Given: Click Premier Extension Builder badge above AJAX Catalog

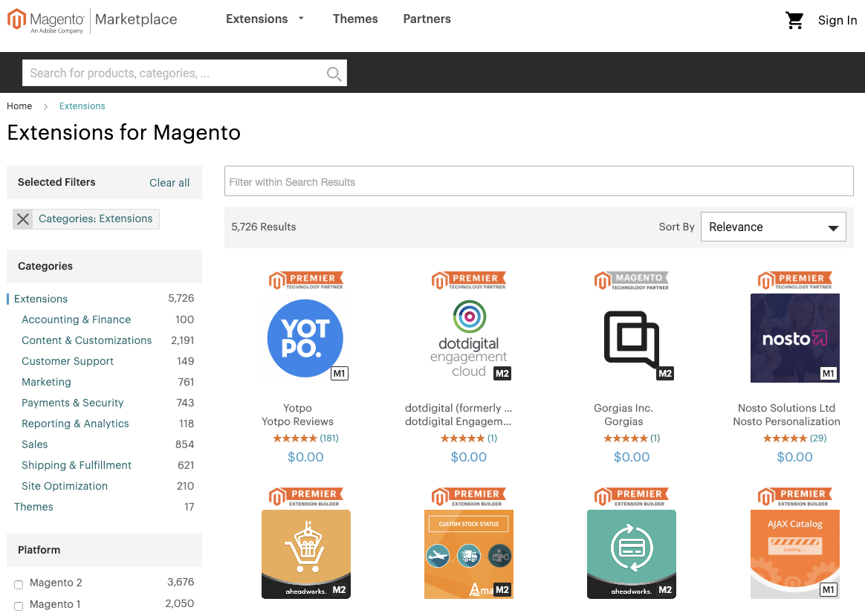Looking at the screenshot, I should [795, 496].
